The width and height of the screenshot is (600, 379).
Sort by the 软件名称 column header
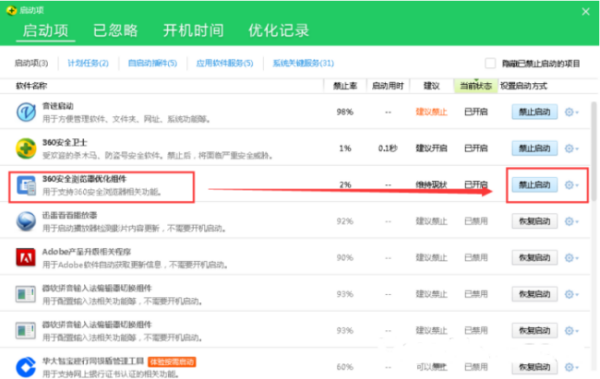tap(31, 86)
